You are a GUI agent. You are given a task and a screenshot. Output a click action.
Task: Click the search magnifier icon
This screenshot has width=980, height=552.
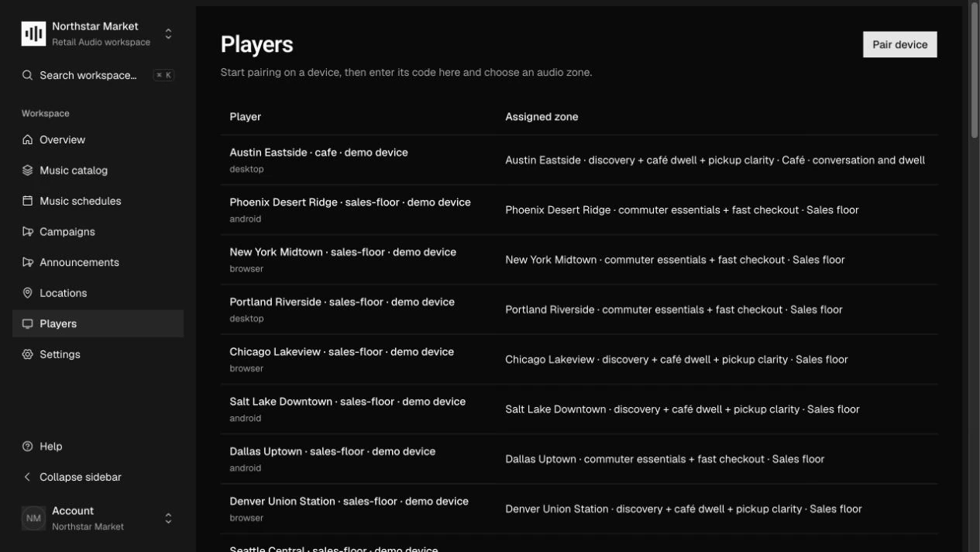pos(27,75)
